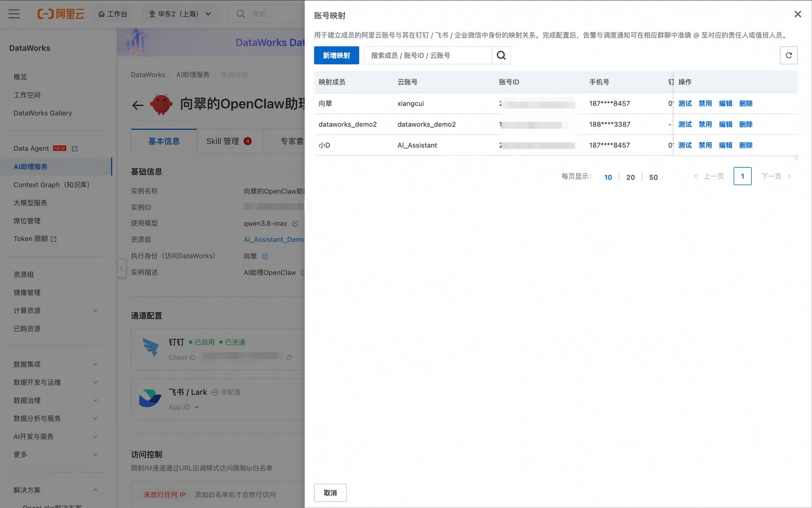Open the 华东2（上海） region dropdown
This screenshot has width=812, height=508.
click(180, 14)
